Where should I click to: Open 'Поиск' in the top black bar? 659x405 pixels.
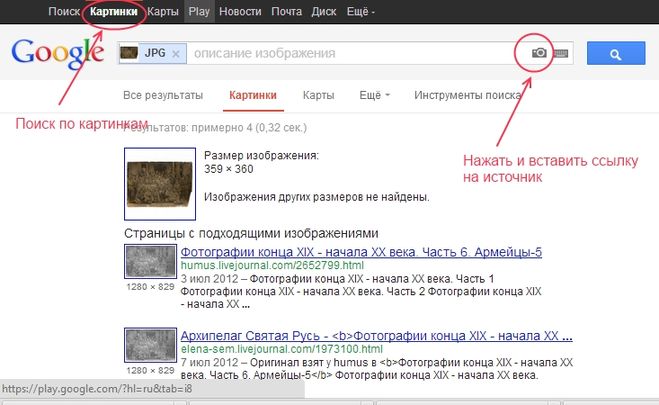point(64,11)
